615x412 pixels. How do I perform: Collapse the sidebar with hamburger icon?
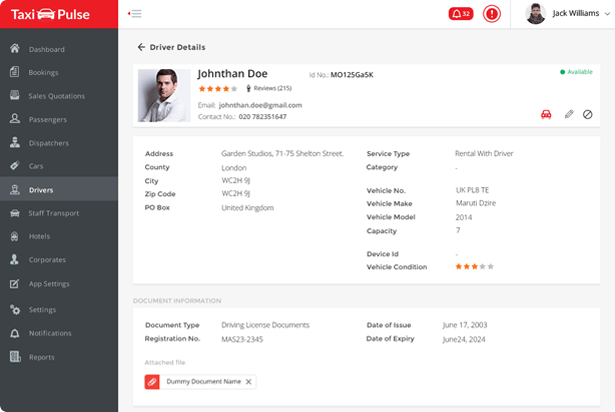[135, 14]
